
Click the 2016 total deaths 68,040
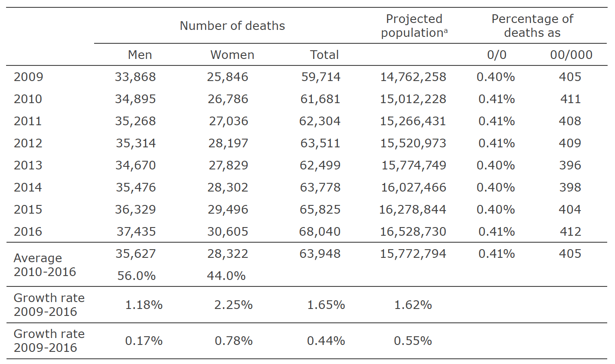tap(320, 232)
